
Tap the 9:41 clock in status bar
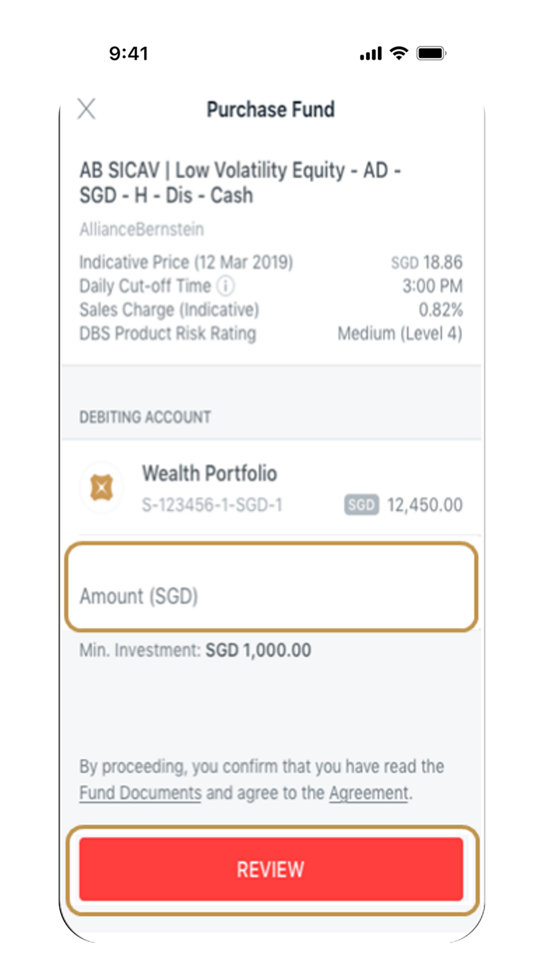[x=128, y=53]
